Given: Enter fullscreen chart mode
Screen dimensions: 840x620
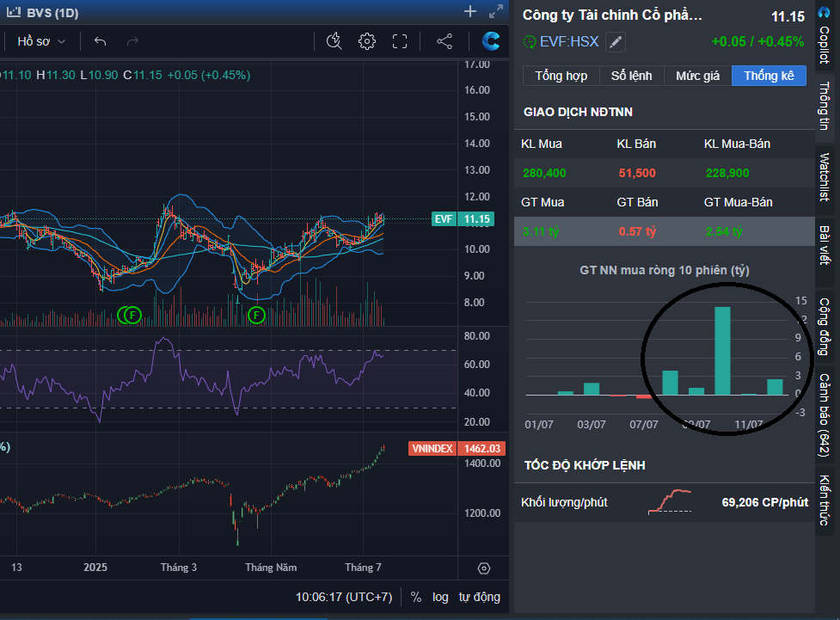Looking at the screenshot, I should click(400, 41).
